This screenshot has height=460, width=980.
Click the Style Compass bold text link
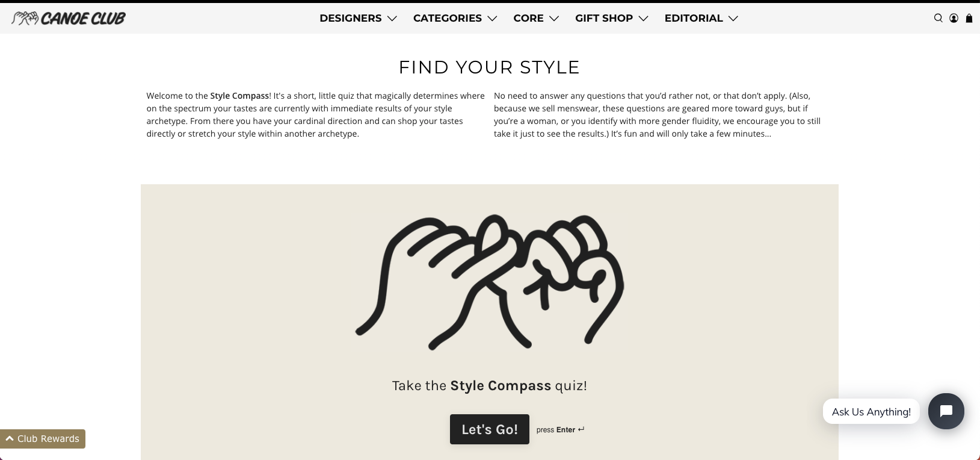point(239,95)
